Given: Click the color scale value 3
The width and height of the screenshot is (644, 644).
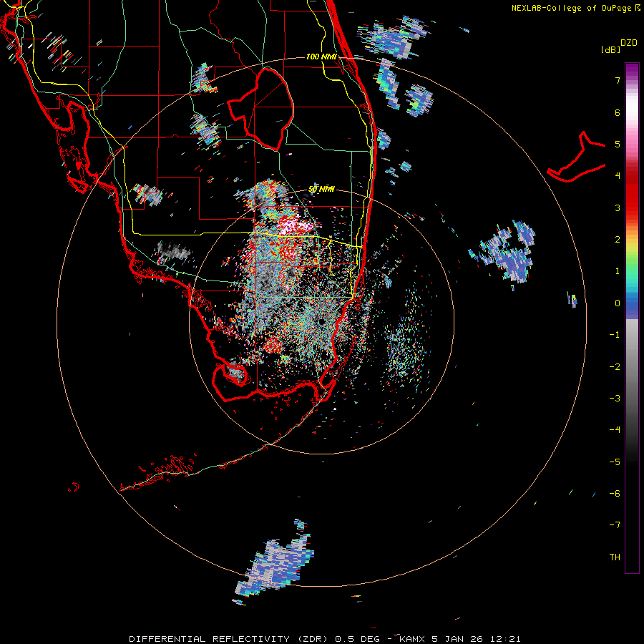Looking at the screenshot, I should pos(617,208).
